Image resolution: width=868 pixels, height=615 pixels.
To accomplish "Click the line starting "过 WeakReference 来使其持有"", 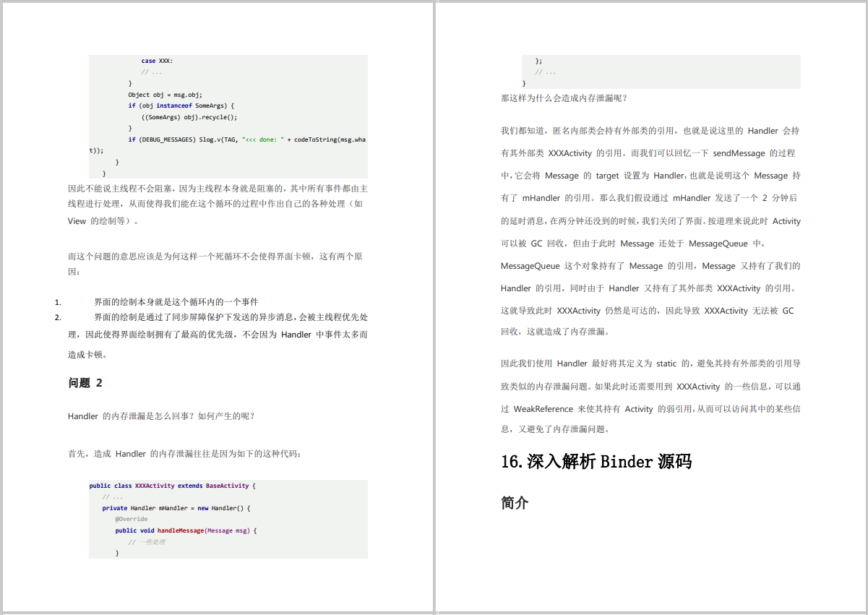I will click(650, 408).
